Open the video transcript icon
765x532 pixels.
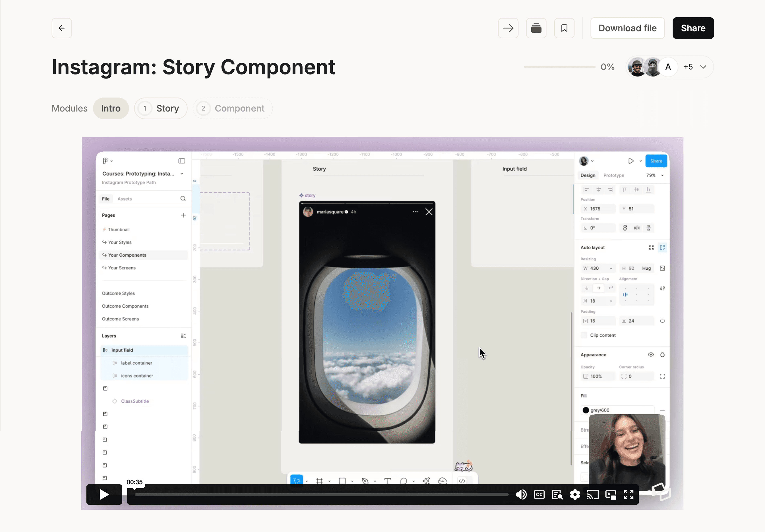pos(557,495)
